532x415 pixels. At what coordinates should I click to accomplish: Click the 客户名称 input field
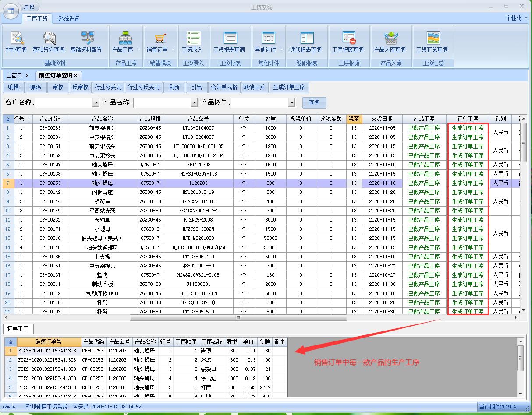[x=64, y=103]
